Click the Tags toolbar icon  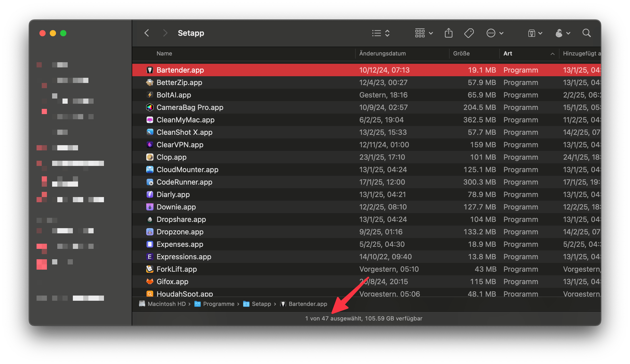click(x=469, y=33)
